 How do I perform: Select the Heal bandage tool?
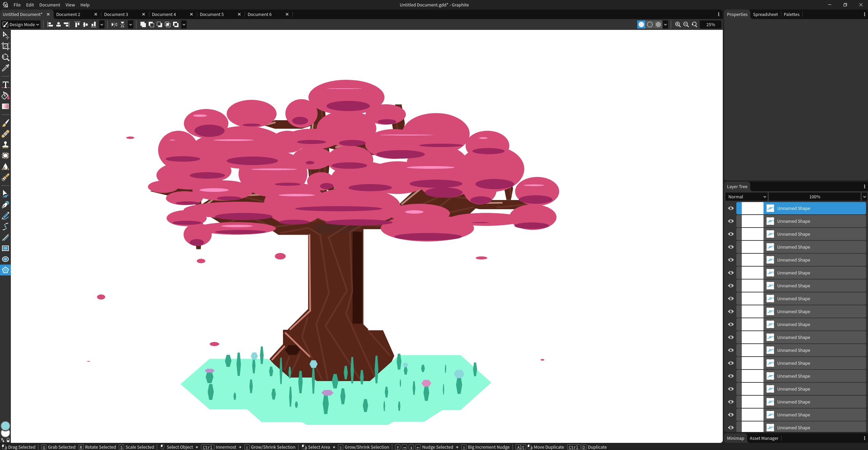(x=5, y=134)
